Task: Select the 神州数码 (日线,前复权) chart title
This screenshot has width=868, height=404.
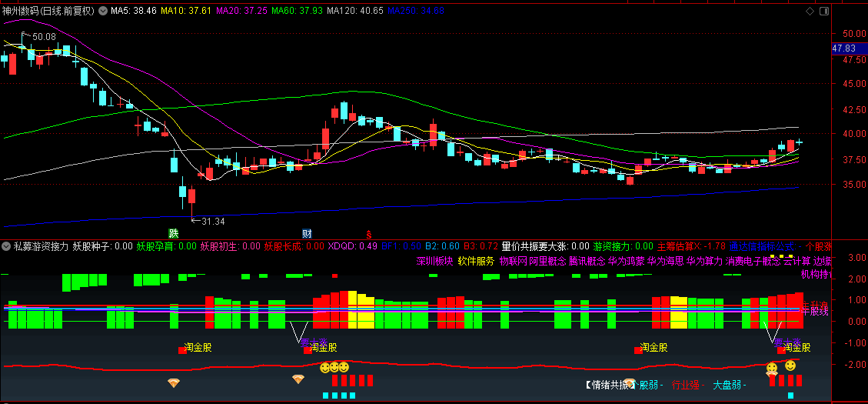Action: (x=48, y=12)
